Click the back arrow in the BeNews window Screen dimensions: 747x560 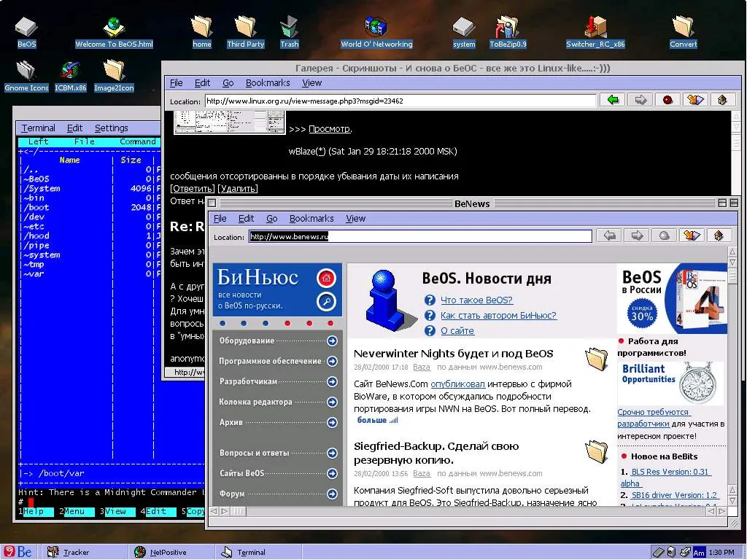click(x=609, y=236)
